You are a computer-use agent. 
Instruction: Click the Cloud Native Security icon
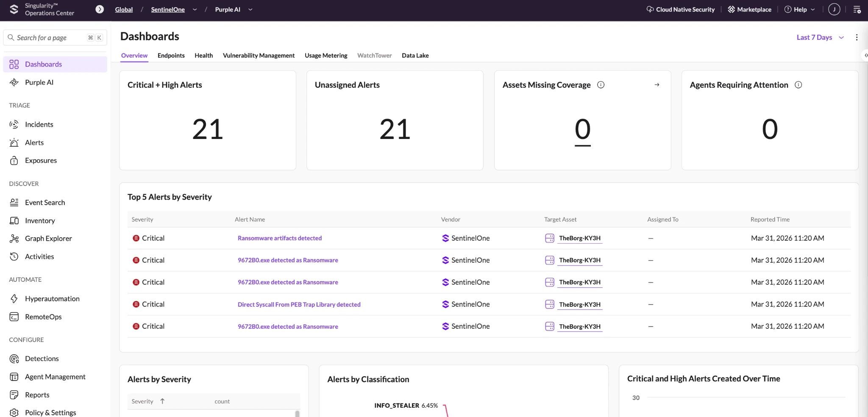coord(650,9)
